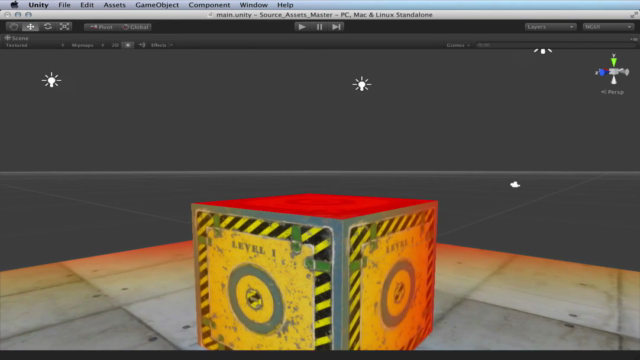Toggle scene audio speaker icon

click(142, 45)
